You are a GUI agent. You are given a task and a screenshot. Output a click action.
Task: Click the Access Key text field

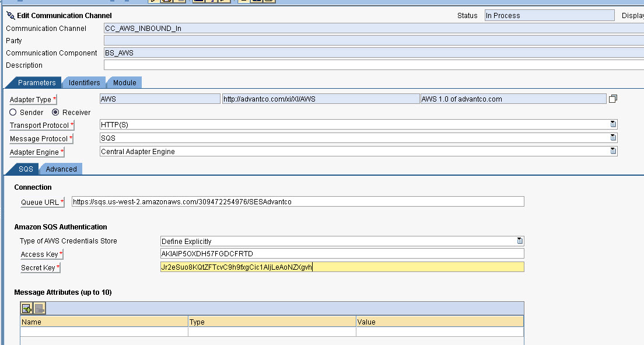(342, 254)
